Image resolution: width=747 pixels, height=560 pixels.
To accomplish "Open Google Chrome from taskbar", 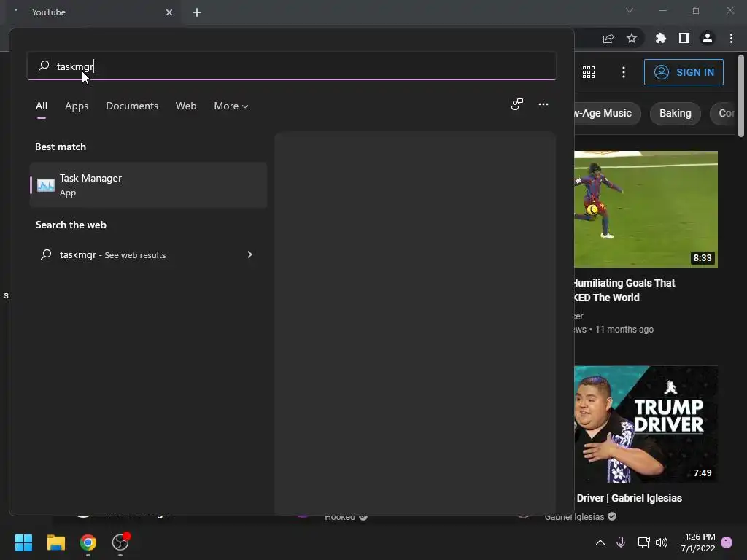I will click(88, 542).
